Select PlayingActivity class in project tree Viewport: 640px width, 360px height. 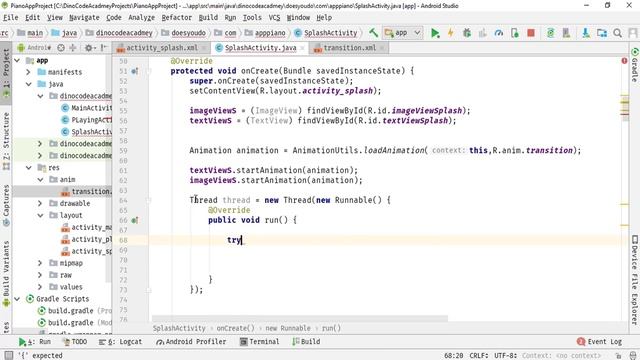click(x=86, y=120)
